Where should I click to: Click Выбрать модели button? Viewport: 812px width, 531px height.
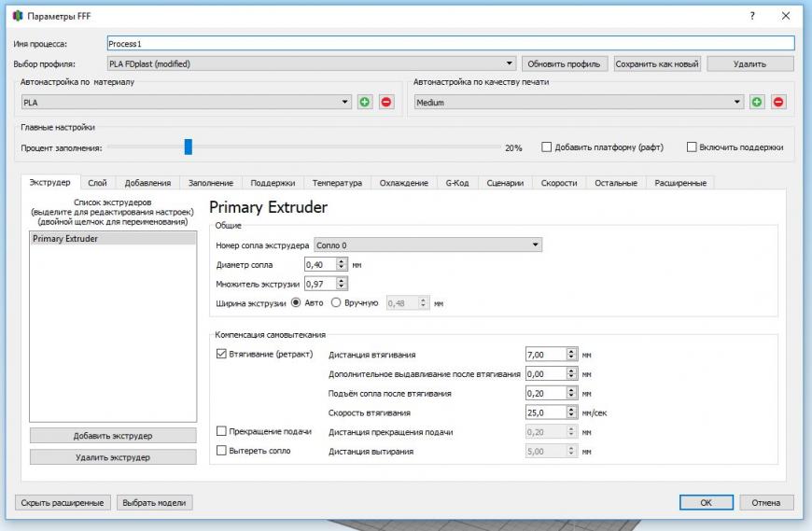154,502
